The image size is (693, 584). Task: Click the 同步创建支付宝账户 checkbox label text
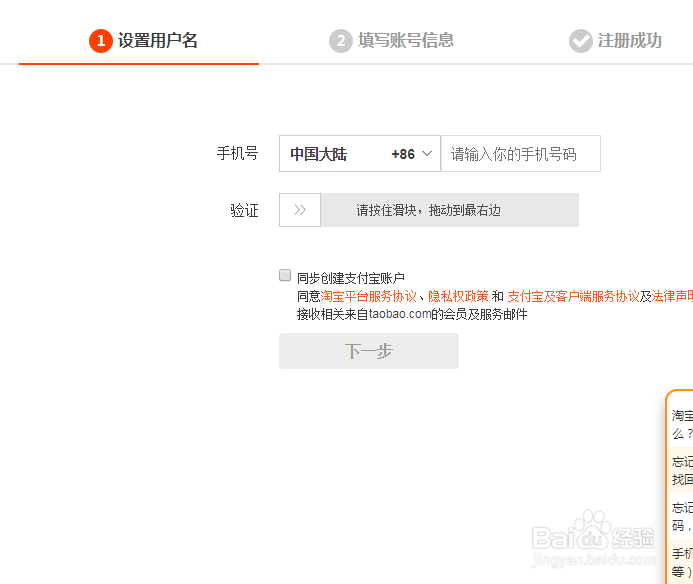point(350,278)
